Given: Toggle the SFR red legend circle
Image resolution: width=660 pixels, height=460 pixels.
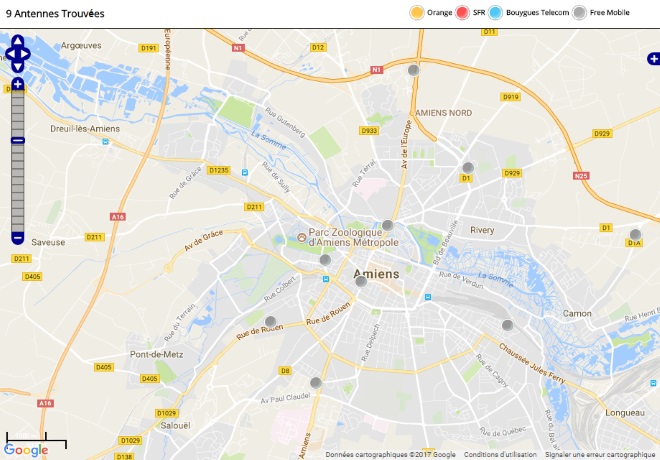Looking at the screenshot, I should click(x=462, y=13).
